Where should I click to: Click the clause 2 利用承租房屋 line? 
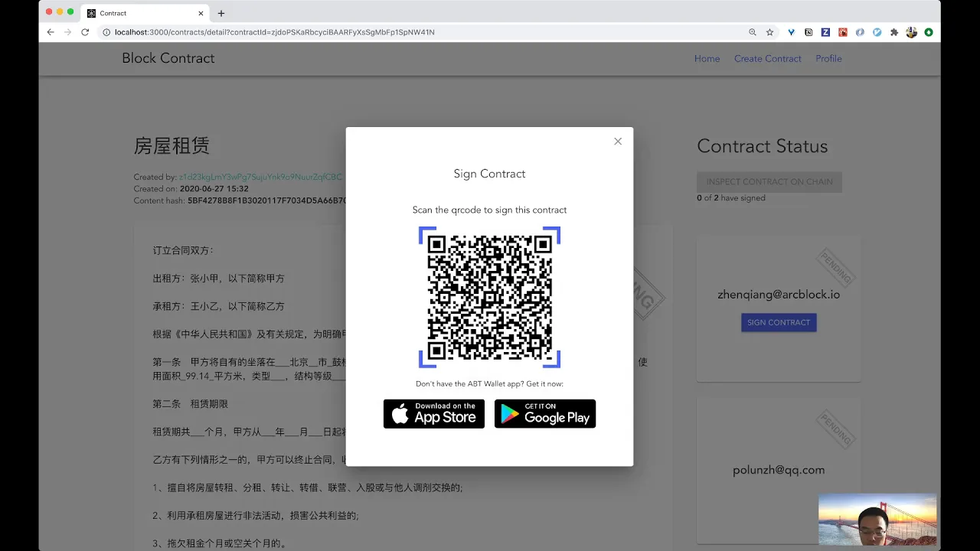(x=256, y=515)
